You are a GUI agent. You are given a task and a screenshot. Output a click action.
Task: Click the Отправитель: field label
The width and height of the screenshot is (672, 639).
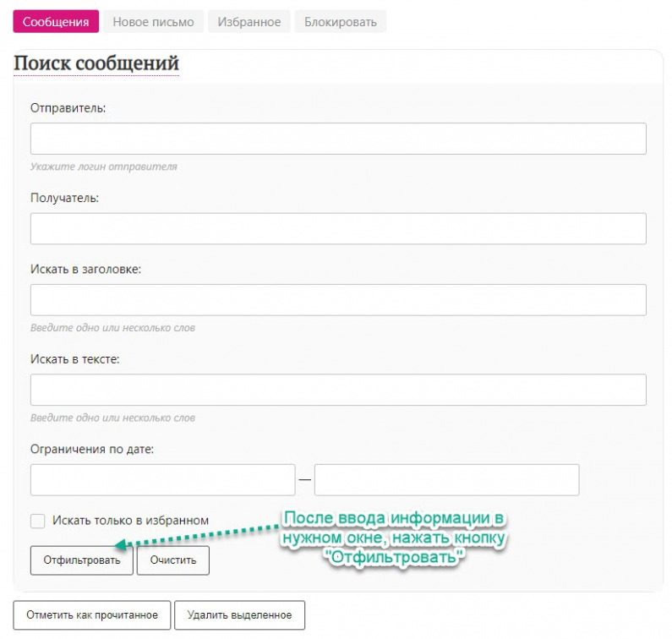(68, 107)
